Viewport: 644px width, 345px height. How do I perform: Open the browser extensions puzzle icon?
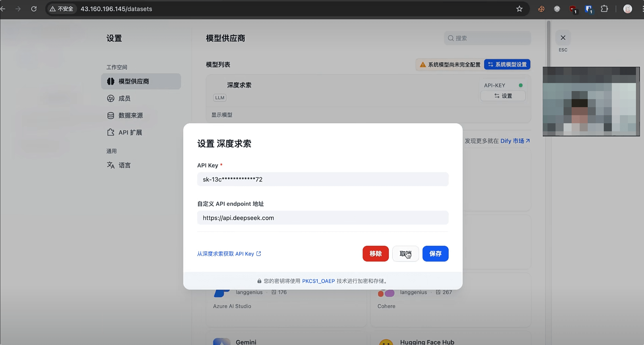pyautogui.click(x=604, y=9)
